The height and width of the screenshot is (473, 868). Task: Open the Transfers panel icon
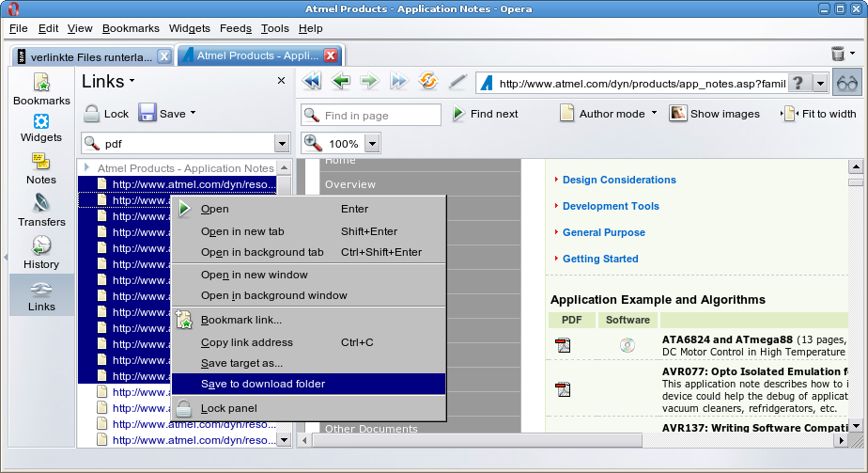pyautogui.click(x=41, y=211)
